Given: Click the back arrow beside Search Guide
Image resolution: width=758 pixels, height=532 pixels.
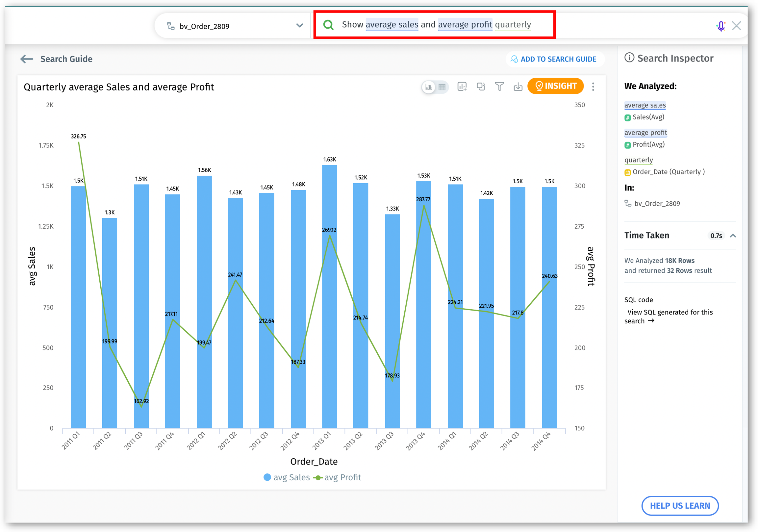Looking at the screenshot, I should 27,59.
